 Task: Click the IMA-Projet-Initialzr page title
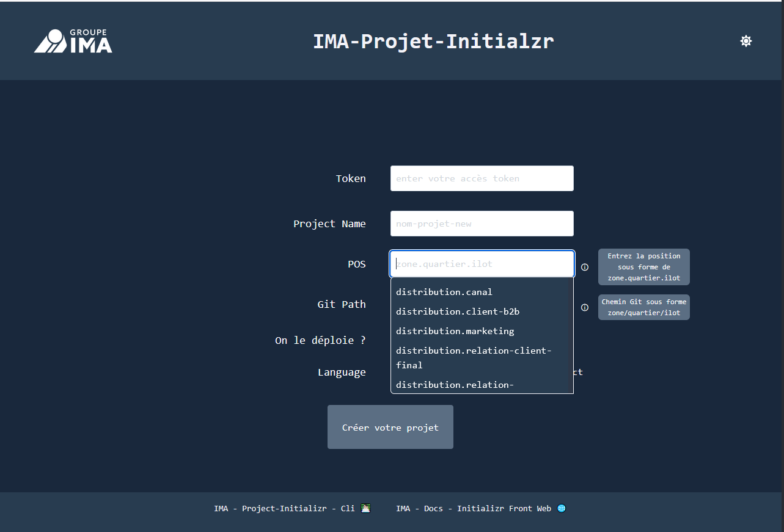click(x=433, y=41)
